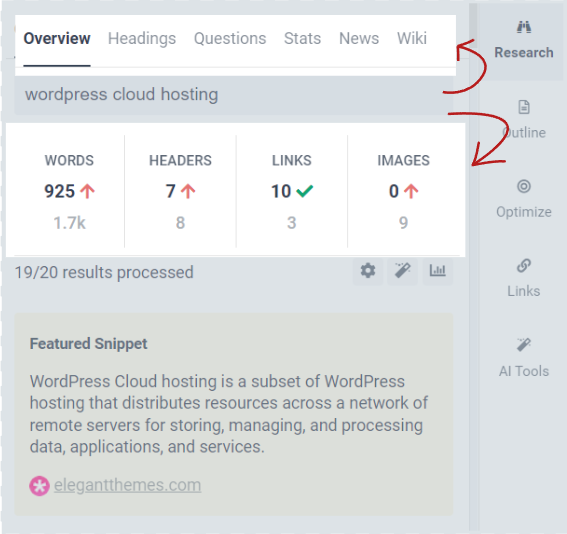Click the elegantthemes favicon icon
This screenshot has width=567, height=534.
[x=39, y=486]
